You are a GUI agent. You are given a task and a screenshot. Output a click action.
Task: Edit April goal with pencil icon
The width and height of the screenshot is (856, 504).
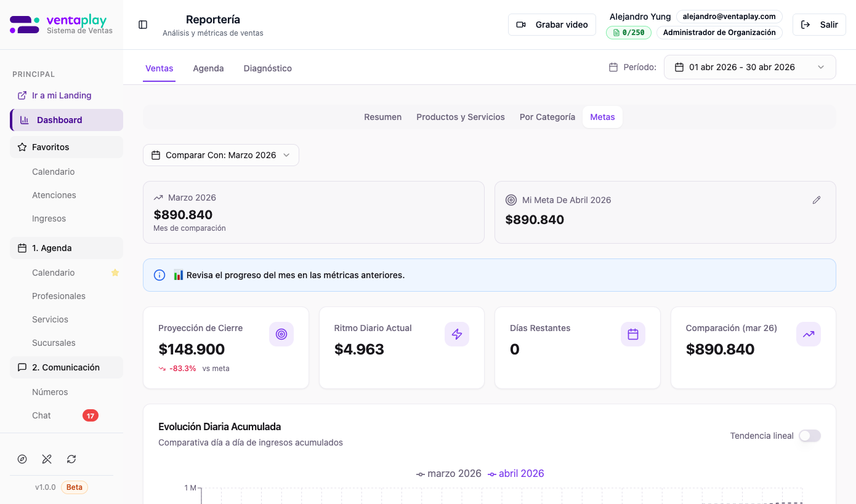point(817,200)
